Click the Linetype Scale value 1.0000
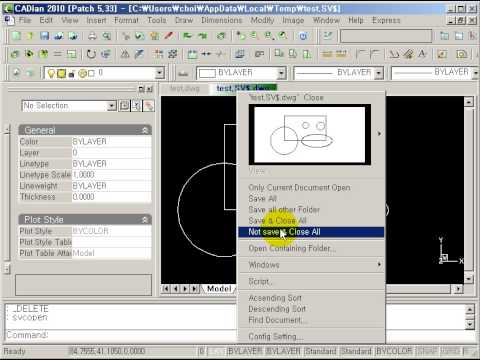This screenshot has height=360, width=480. click(x=111, y=175)
